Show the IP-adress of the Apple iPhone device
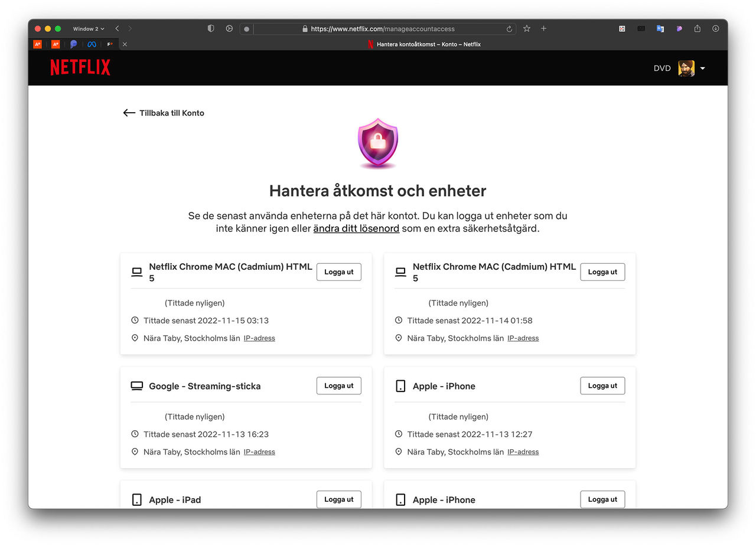756x546 pixels. (523, 452)
